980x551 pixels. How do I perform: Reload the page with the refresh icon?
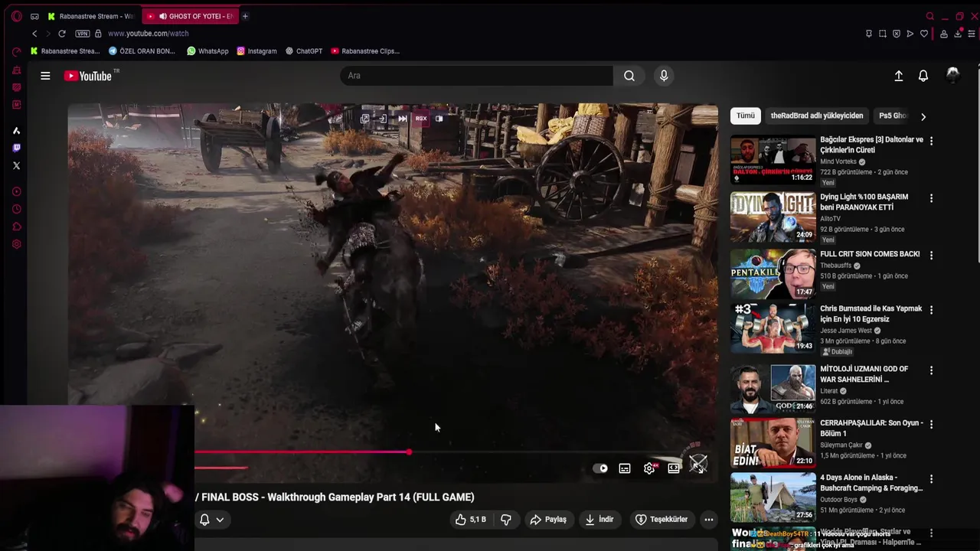(61, 34)
